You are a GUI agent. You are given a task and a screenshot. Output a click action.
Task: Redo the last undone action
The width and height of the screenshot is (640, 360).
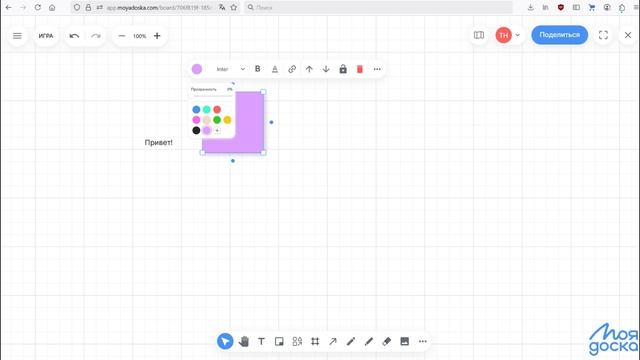click(x=96, y=36)
